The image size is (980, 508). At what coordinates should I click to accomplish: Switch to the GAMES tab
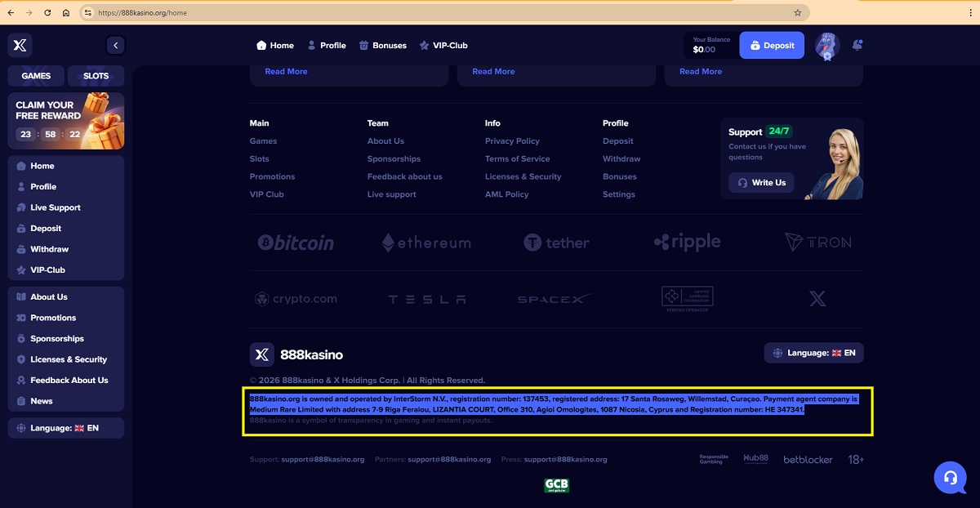36,76
